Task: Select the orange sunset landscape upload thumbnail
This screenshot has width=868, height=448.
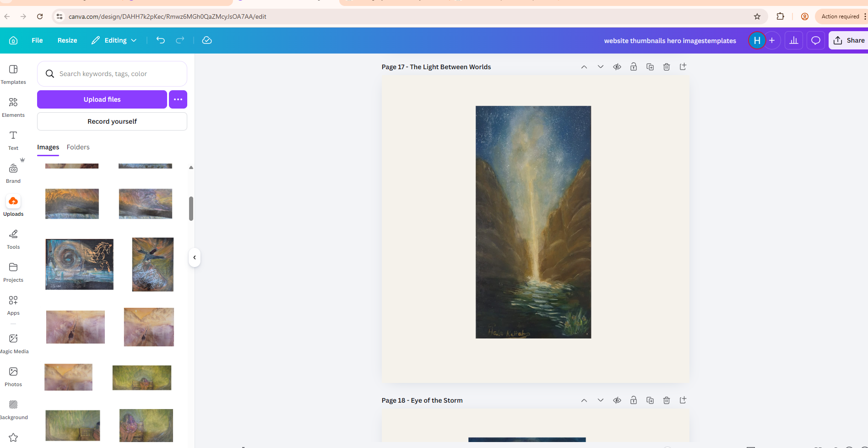Action: 72,203
